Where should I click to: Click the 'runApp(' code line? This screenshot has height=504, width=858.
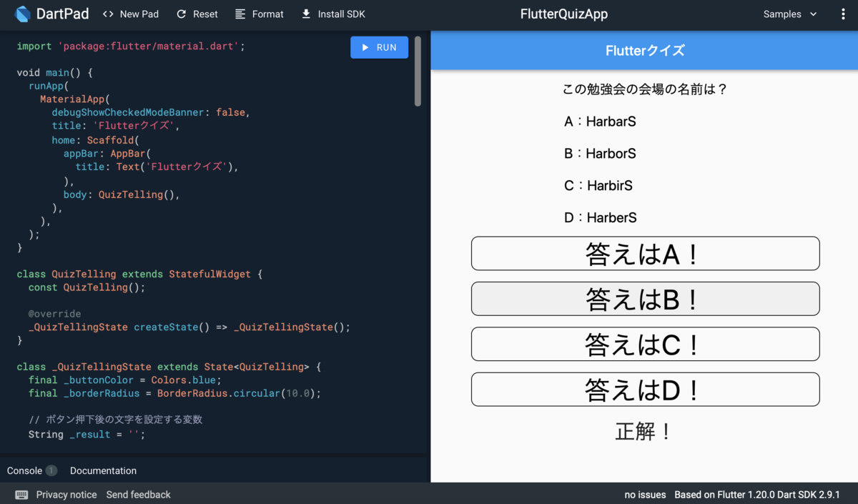[x=49, y=86]
